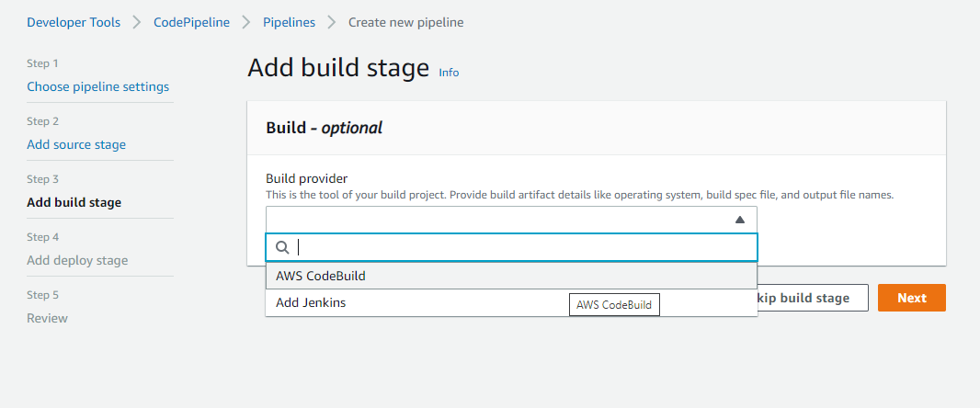This screenshot has width=980, height=408.
Task: Go to Developer Tools breadcrumb
Action: click(x=74, y=22)
